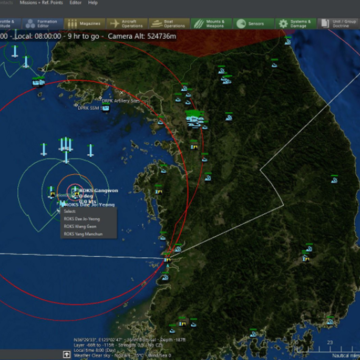Viewport: 360px width, 360px height.
Task: Open the Help menu
Action: tap(93, 3)
